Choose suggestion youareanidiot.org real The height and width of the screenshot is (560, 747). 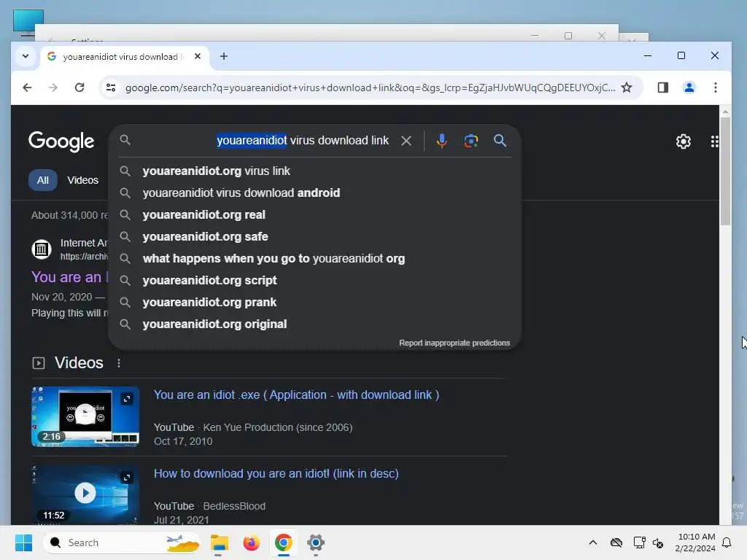click(x=314, y=215)
